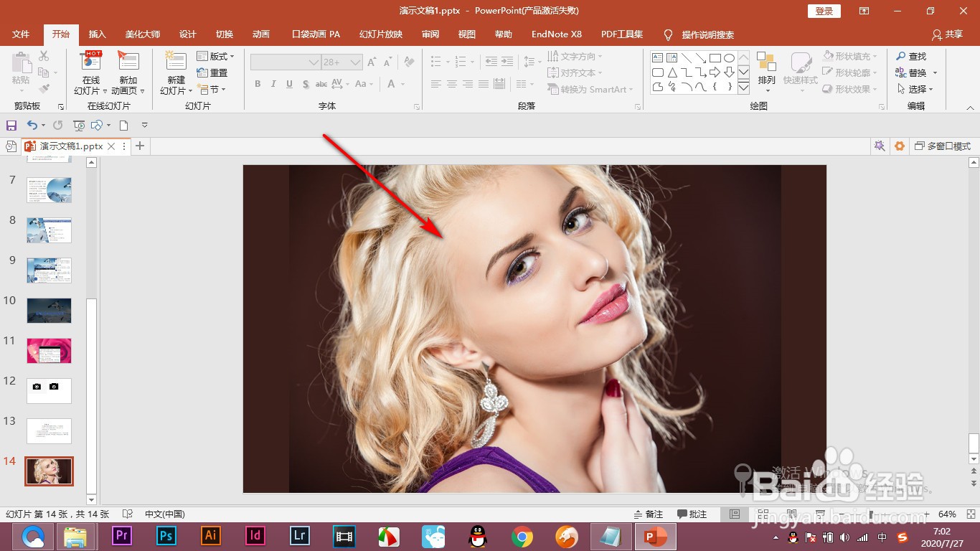980x551 pixels.
Task: Switch to the Design (设计) tab
Action: [x=187, y=34]
